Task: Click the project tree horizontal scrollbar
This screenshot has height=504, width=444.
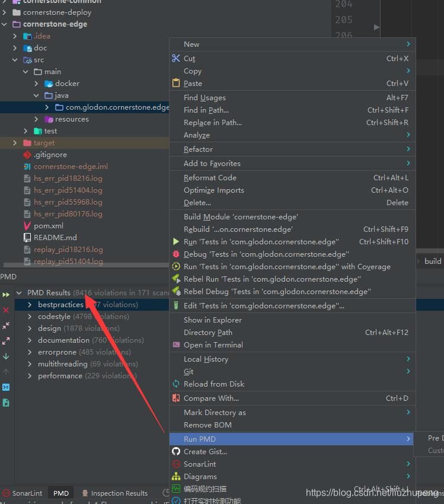Action: [86, 265]
